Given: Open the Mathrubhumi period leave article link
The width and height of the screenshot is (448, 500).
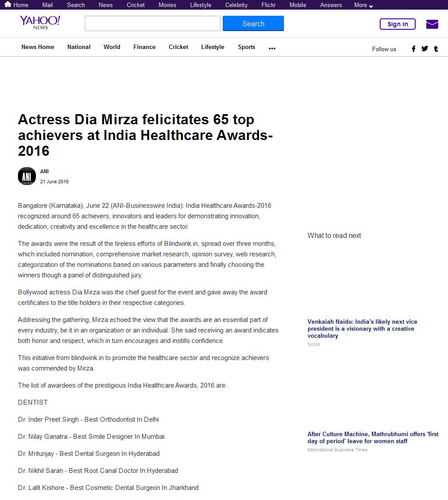Looking at the screenshot, I should click(373, 437).
